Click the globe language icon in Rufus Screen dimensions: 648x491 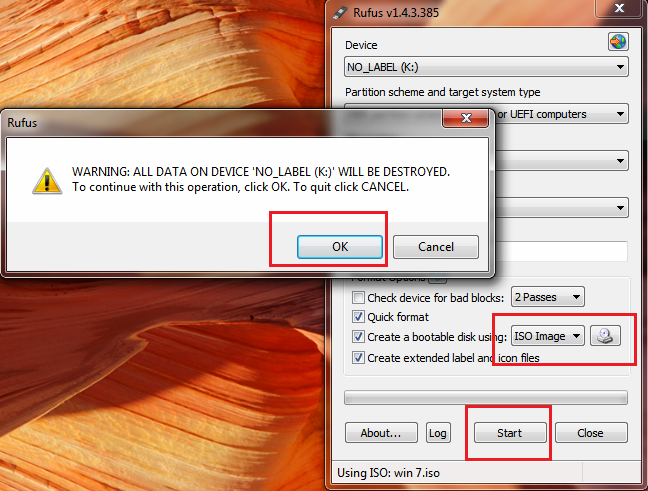coord(618,42)
